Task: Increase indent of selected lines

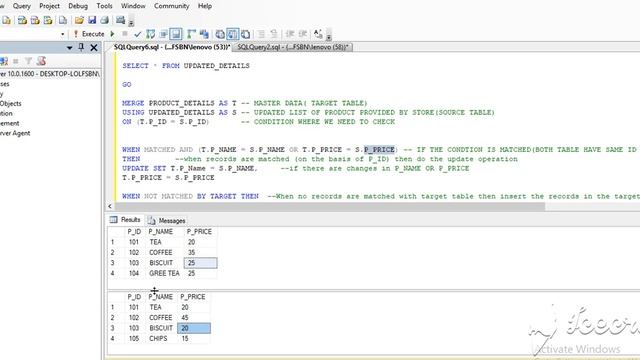Action: point(303,34)
